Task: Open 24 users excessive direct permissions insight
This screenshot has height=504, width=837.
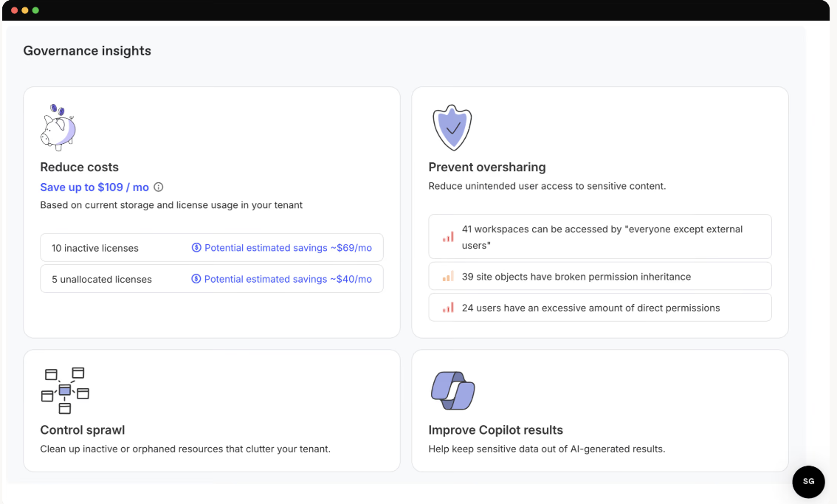Action: tap(600, 308)
